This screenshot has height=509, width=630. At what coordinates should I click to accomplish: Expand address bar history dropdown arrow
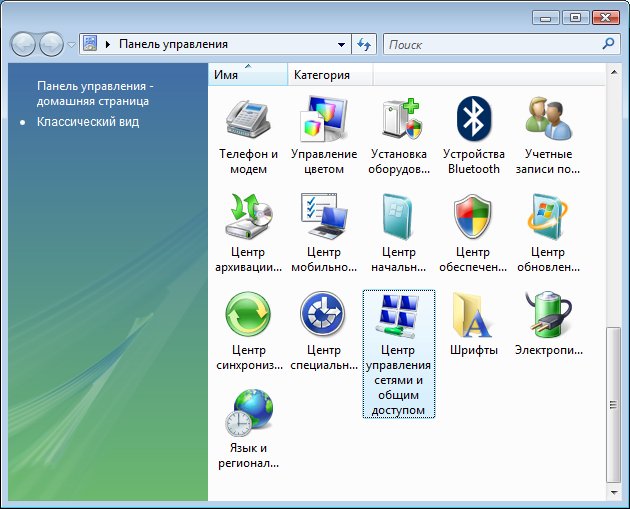341,44
